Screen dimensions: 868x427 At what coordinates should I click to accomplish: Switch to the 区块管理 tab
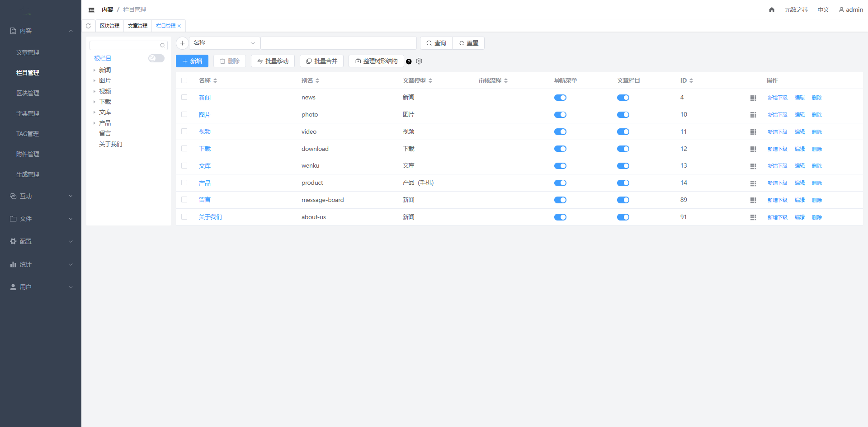pos(109,26)
